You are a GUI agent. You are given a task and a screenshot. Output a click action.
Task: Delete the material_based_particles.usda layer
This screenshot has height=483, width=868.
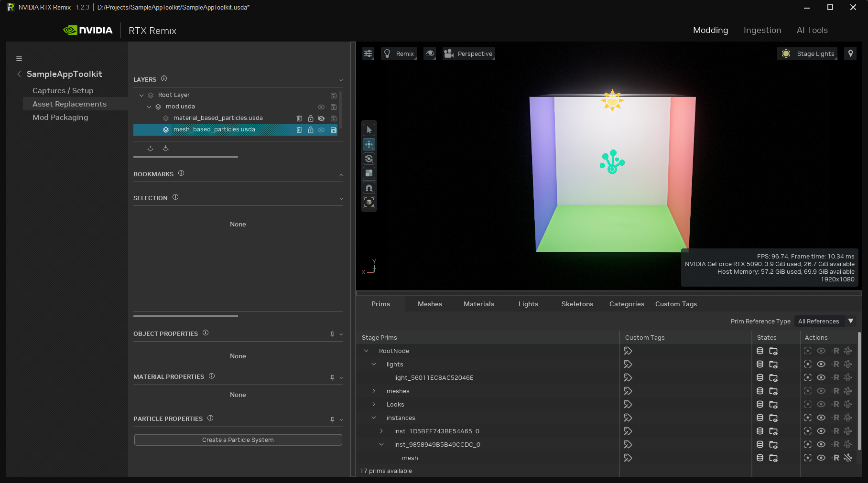(x=299, y=118)
